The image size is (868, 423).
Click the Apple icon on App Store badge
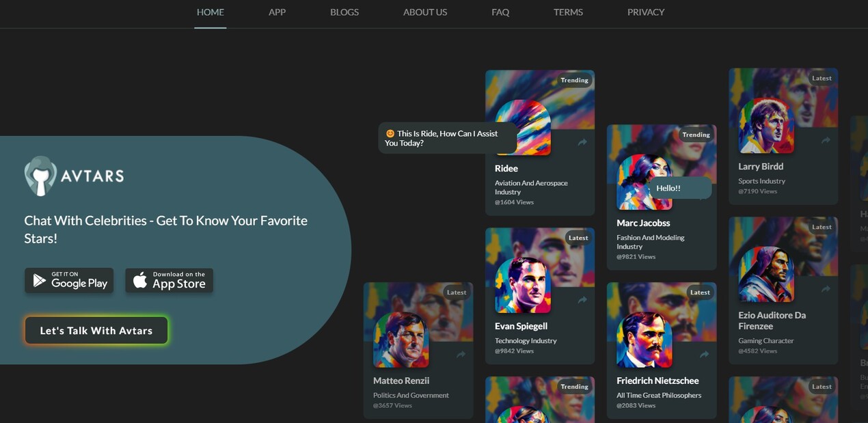pyautogui.click(x=140, y=280)
